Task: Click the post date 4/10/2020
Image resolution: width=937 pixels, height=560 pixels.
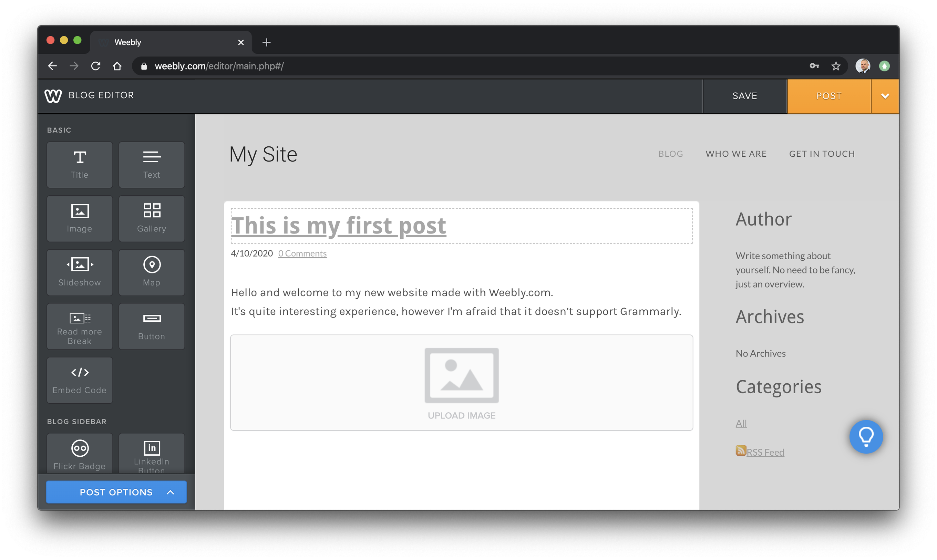Action: pos(252,253)
